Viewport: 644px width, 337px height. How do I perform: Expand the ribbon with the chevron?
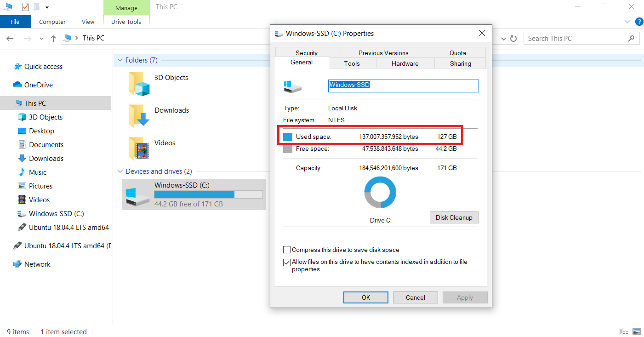(628, 22)
